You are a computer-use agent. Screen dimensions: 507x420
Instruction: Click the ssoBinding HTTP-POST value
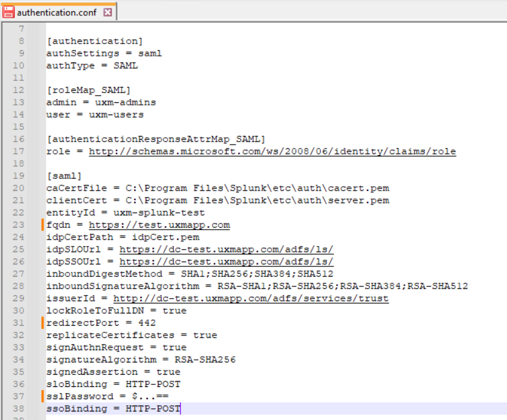[x=153, y=408]
